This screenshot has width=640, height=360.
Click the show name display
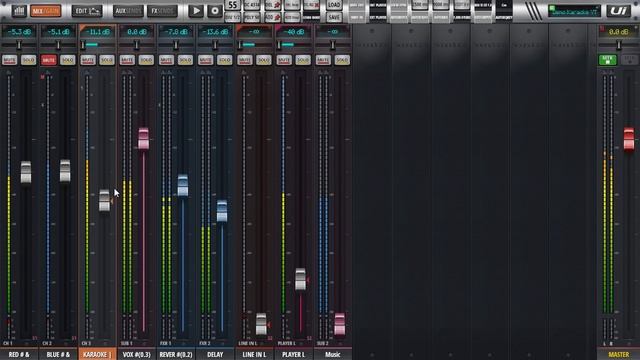(574, 11)
